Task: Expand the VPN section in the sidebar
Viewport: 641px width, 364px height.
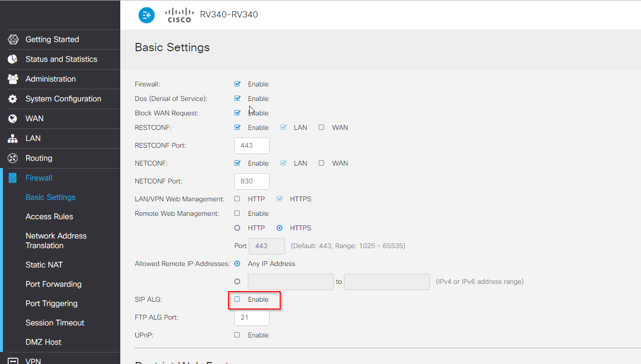Action: click(x=33, y=360)
